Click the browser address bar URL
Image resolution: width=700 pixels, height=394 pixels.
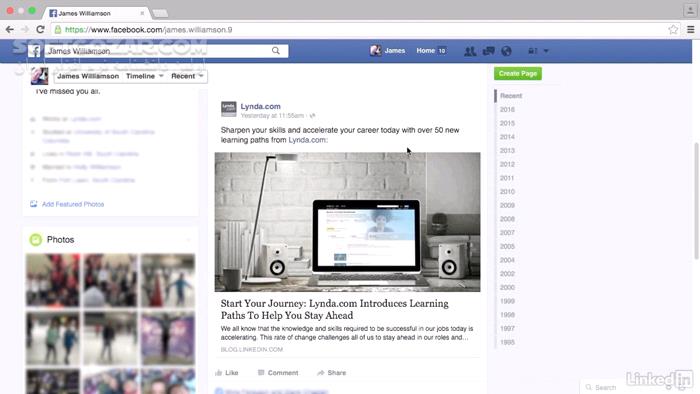[x=149, y=30]
